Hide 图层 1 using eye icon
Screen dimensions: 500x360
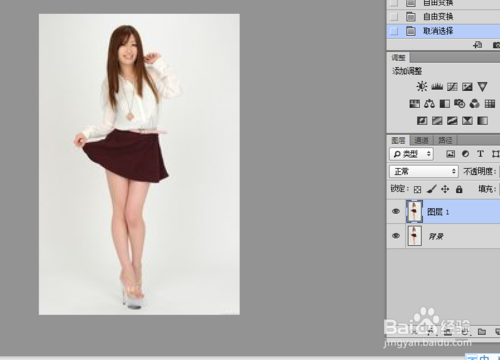coord(396,211)
